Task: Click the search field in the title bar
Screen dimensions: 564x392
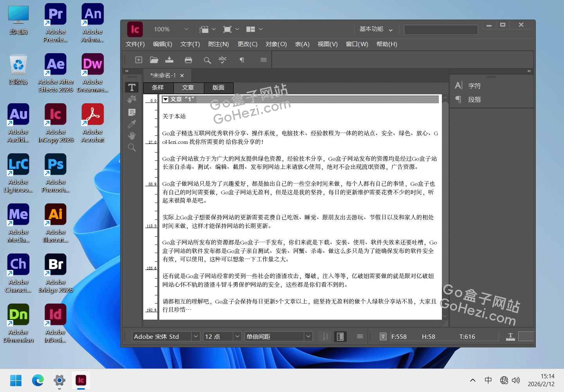Action: (x=441, y=30)
